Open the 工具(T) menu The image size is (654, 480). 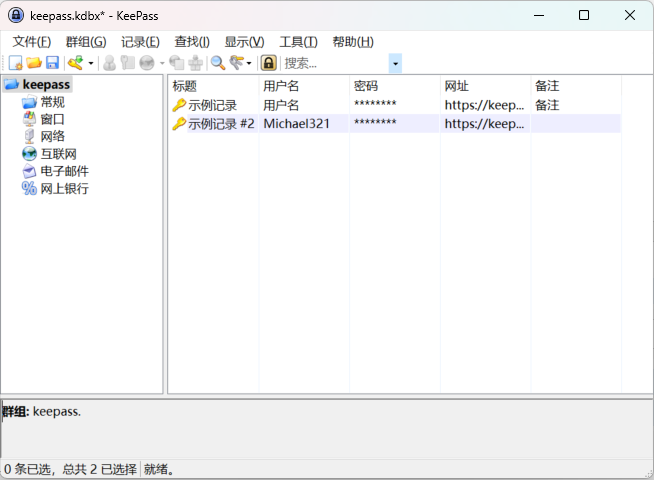(298, 42)
